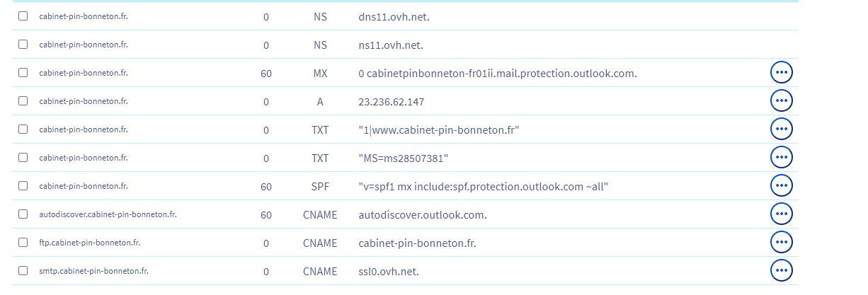Image resolution: width=868 pixels, height=295 pixels.
Task: Open actions menu for "1|www.cabinet-pin-bonneton.fr" TXT record
Action: tap(781, 129)
